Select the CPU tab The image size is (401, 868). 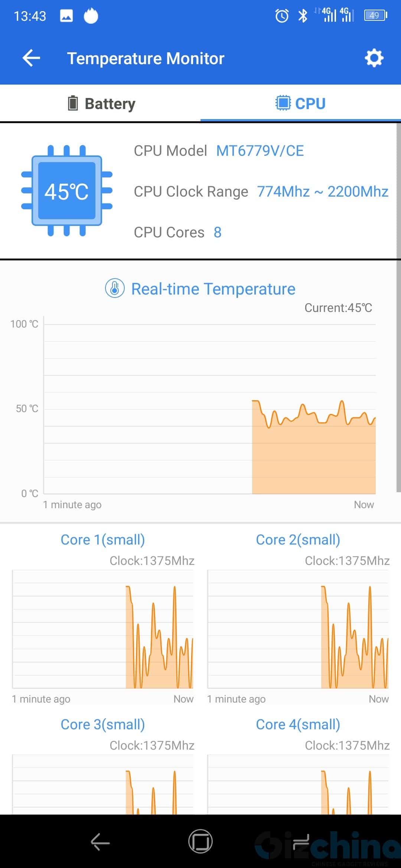(301, 103)
